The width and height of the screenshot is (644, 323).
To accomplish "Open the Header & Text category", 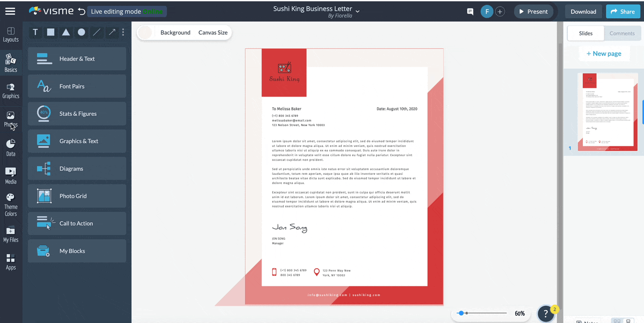I will [77, 59].
